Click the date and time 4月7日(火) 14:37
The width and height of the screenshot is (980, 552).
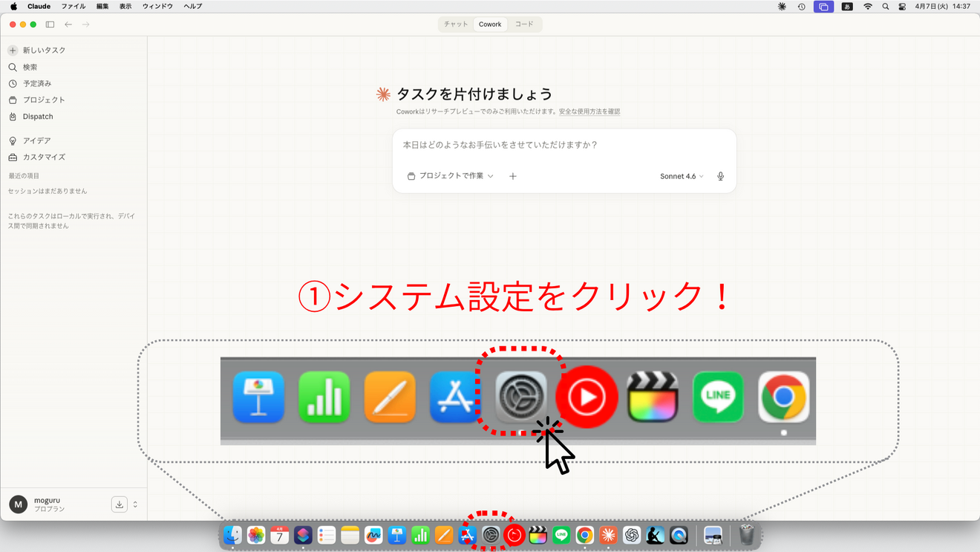943,6
